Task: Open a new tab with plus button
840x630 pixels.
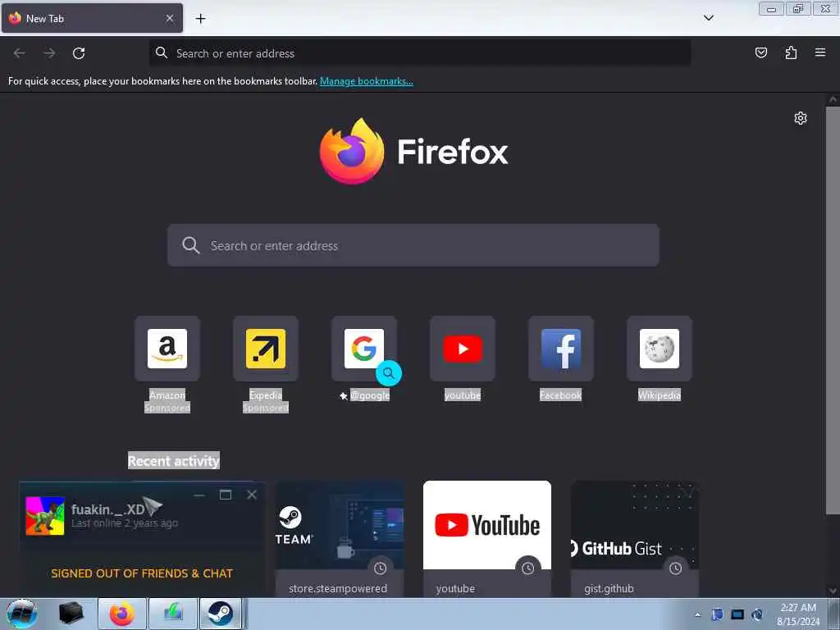Action: (200, 19)
